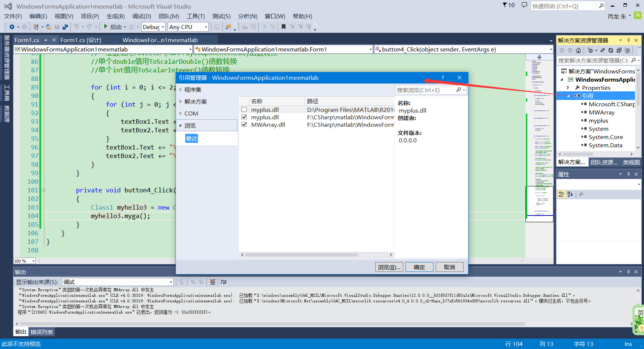Viewport: 644px width, 349px height.
Task: Collapse the 浏览 category
Action: [x=180, y=126]
